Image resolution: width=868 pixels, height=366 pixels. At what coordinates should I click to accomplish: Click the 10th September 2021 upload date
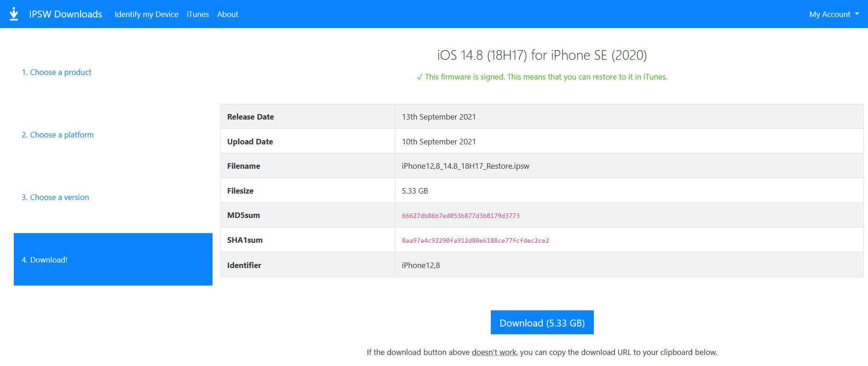[x=438, y=142]
